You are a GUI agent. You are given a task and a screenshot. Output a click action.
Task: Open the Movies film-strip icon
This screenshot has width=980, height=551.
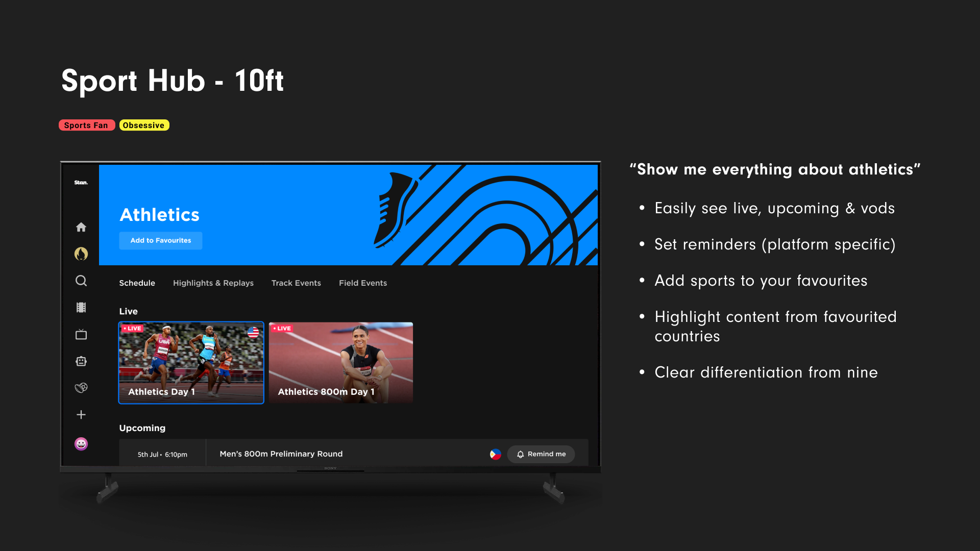(81, 307)
